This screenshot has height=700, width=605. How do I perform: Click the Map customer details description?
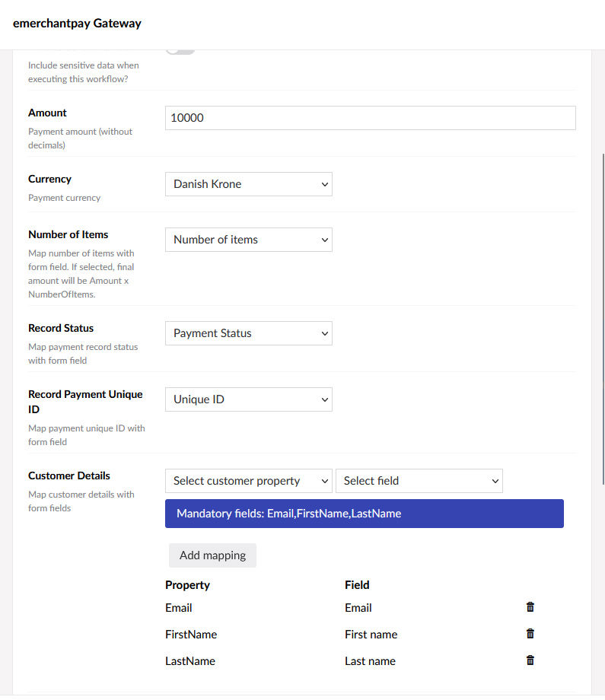[81, 501]
